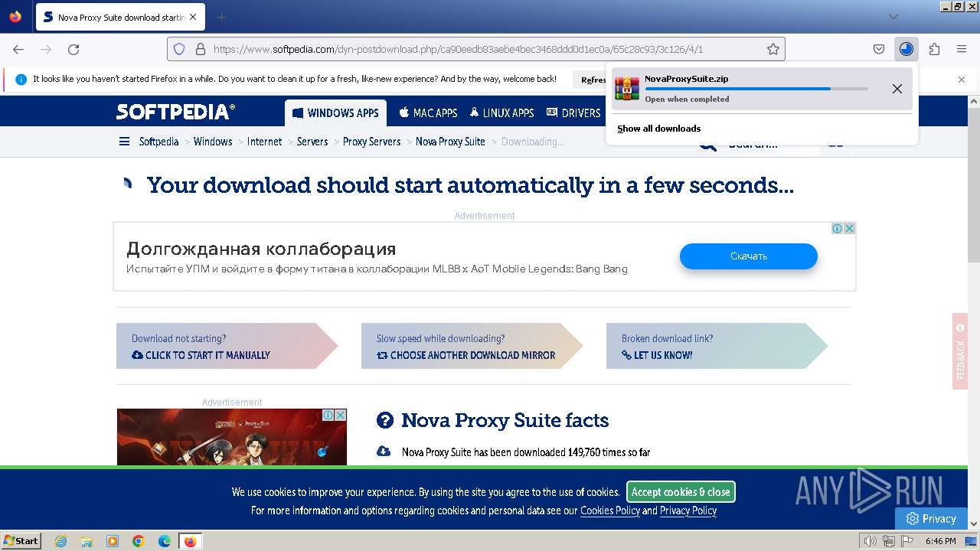Close the Nova Proxy Suite tab
The width and height of the screenshot is (980, 551).
click(192, 17)
